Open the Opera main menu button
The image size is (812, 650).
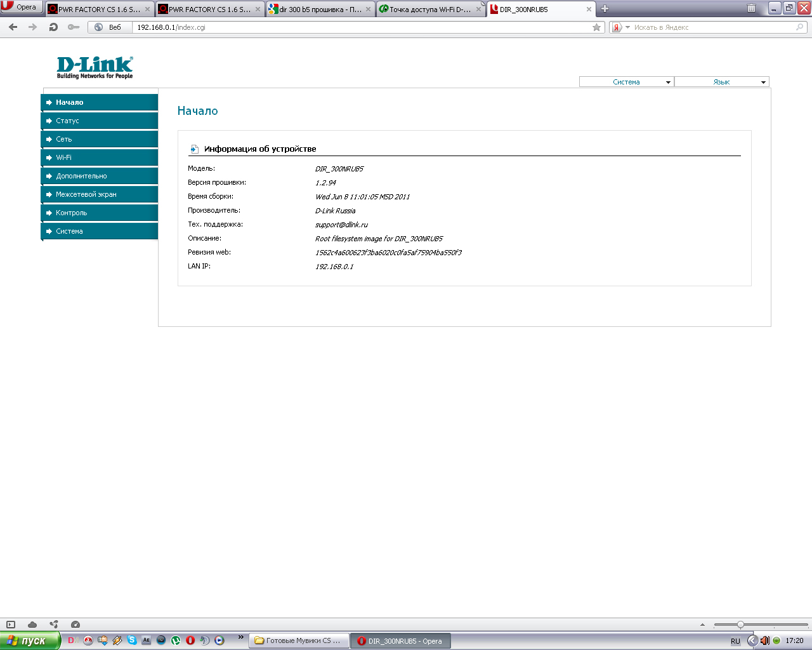pos(21,7)
